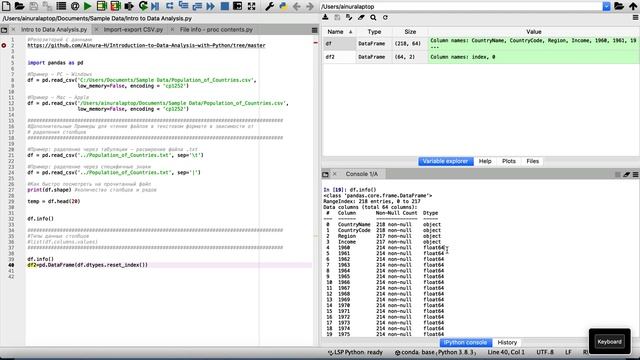The image size is (640, 360).
Task: Run cell and advance icon
Action: point(115,6)
